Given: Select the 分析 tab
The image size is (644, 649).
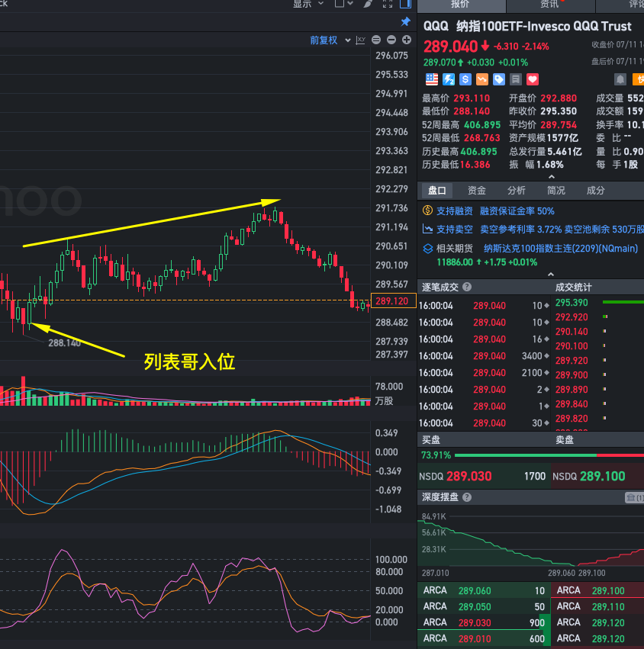Looking at the screenshot, I should tap(517, 191).
